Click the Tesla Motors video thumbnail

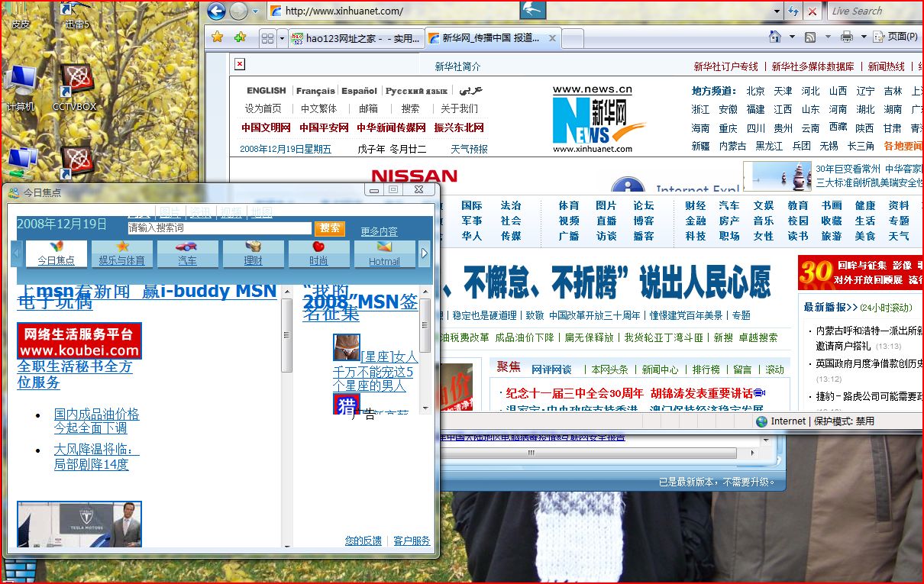tap(79, 524)
